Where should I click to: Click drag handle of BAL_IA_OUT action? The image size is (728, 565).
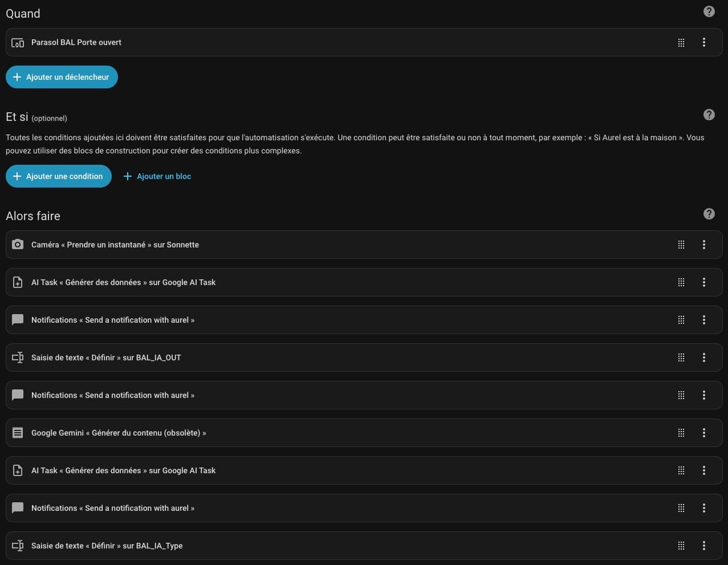(x=681, y=357)
